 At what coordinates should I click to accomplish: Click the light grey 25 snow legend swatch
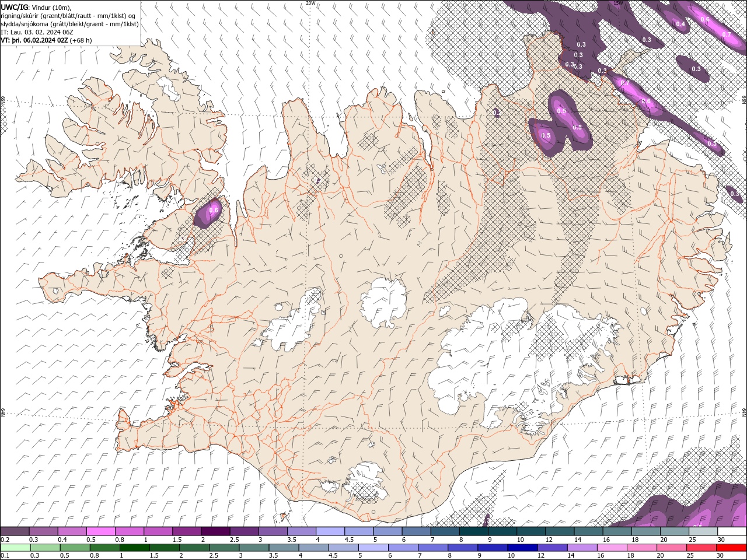point(703,531)
